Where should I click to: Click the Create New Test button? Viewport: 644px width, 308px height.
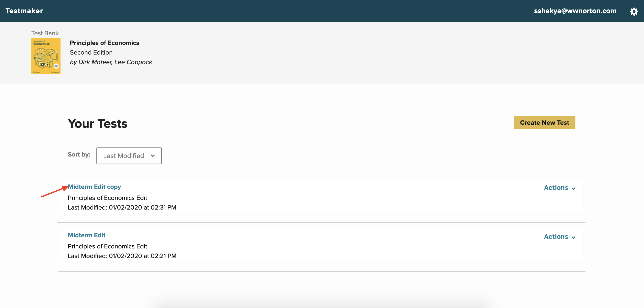pos(544,123)
